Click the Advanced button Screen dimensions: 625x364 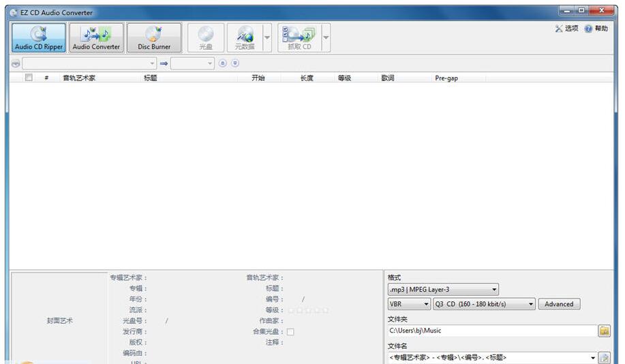coord(559,305)
